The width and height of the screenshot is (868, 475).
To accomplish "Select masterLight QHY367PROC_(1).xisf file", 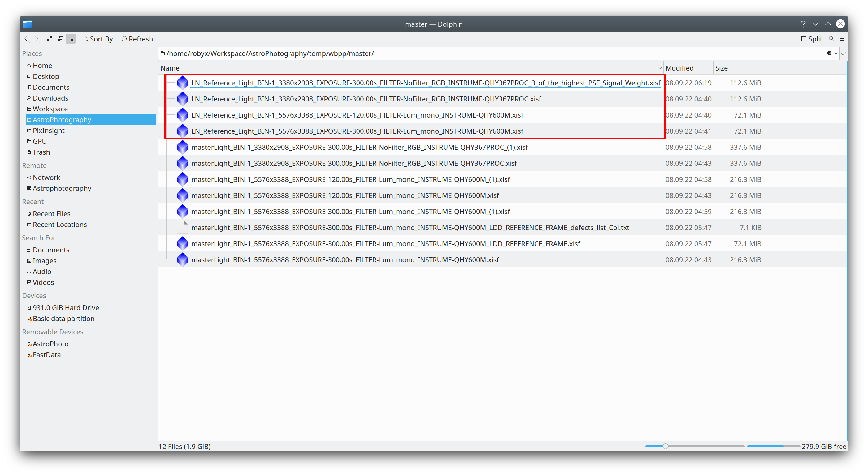I will click(359, 147).
